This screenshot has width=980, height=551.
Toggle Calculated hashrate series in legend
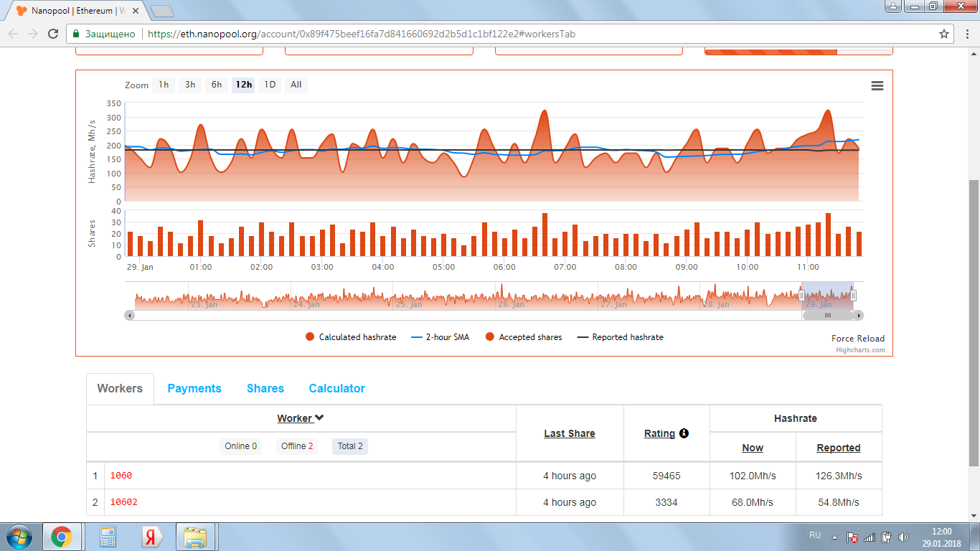tap(351, 337)
